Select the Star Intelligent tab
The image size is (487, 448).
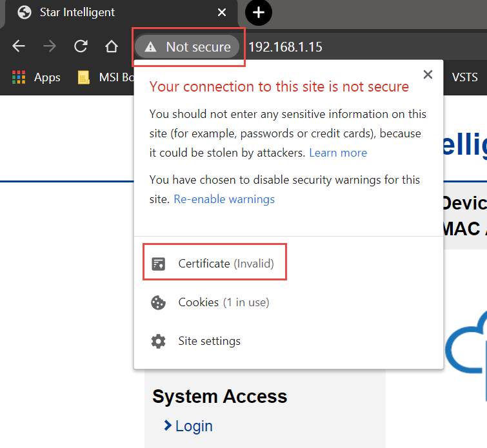(x=110, y=12)
